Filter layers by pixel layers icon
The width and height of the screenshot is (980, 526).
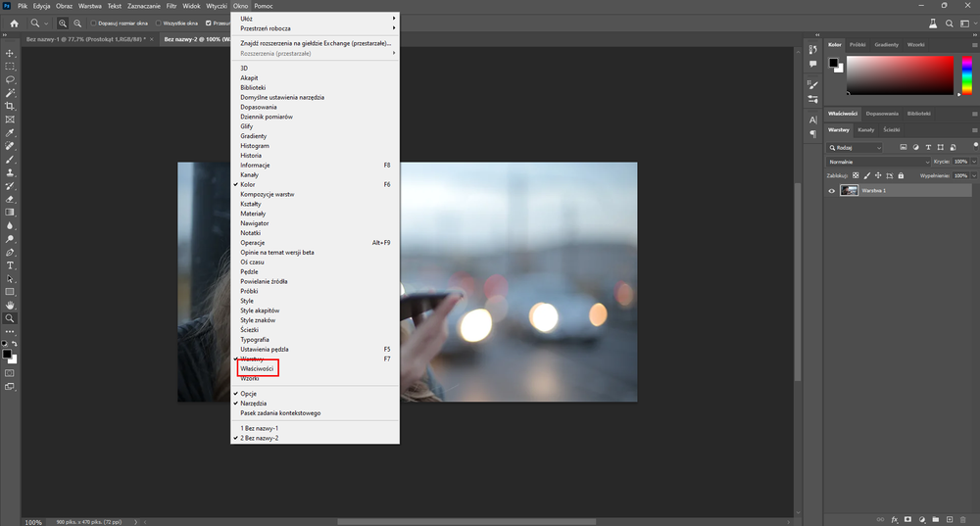[x=904, y=148]
